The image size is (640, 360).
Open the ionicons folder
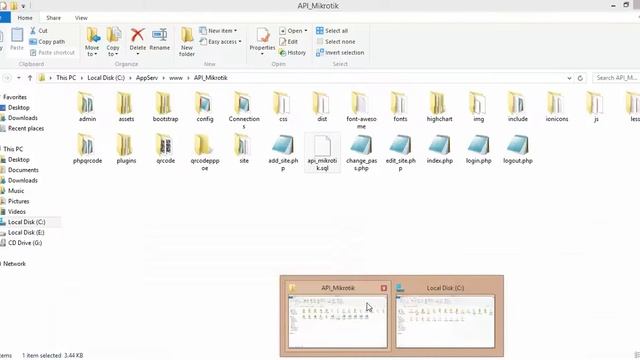click(x=557, y=107)
